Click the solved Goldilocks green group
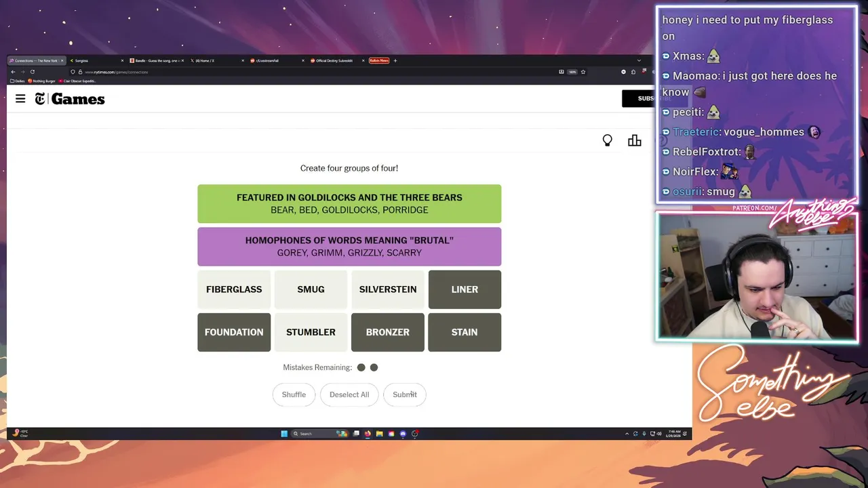This screenshot has height=488, width=868. click(349, 203)
